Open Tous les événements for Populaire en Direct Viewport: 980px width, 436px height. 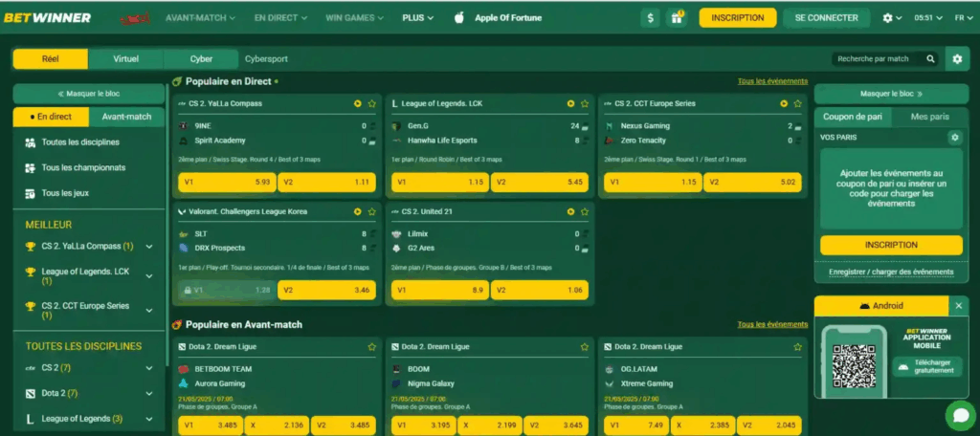click(x=772, y=81)
